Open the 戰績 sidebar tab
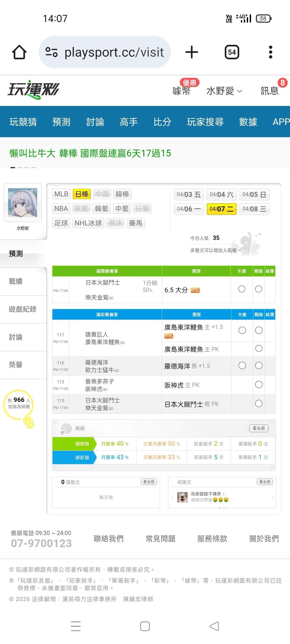Viewport: 290px width, 644px height. 16,281
